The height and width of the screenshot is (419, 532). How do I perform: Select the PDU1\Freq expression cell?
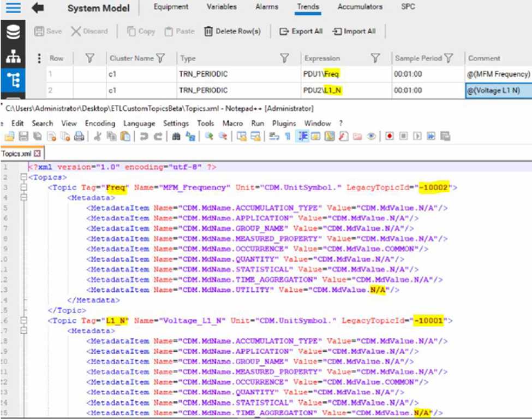(346, 74)
